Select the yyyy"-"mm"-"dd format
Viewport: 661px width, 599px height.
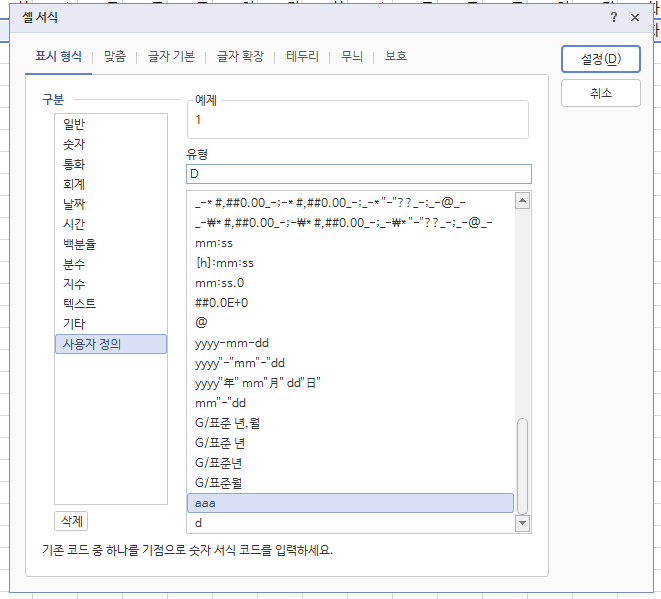350,363
